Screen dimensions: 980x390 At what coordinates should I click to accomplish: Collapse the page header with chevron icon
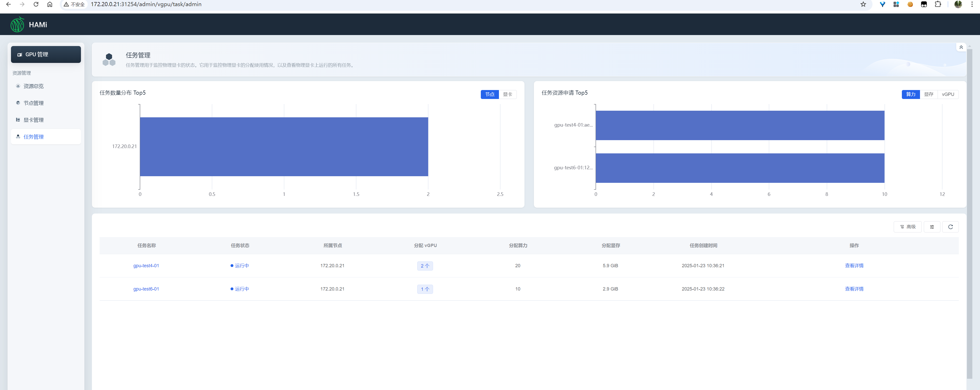tap(961, 47)
